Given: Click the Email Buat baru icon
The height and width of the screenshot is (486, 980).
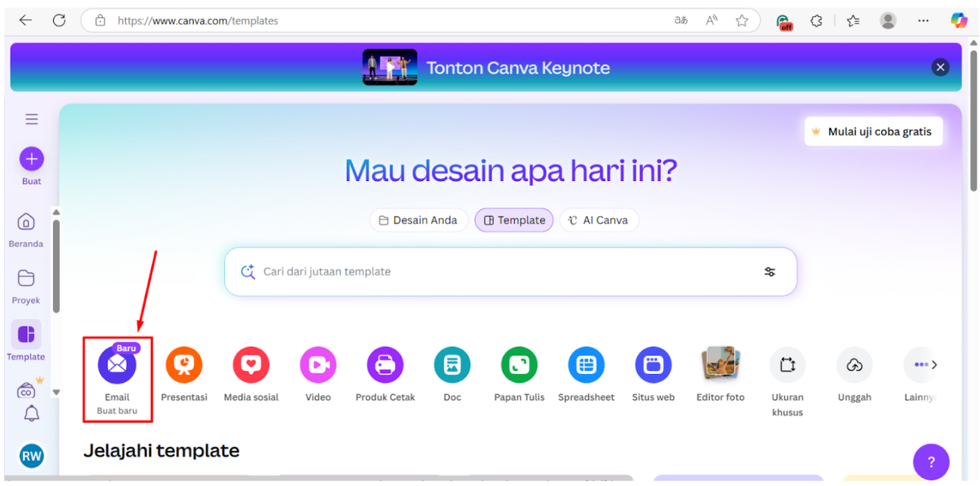Looking at the screenshot, I should click(x=117, y=364).
